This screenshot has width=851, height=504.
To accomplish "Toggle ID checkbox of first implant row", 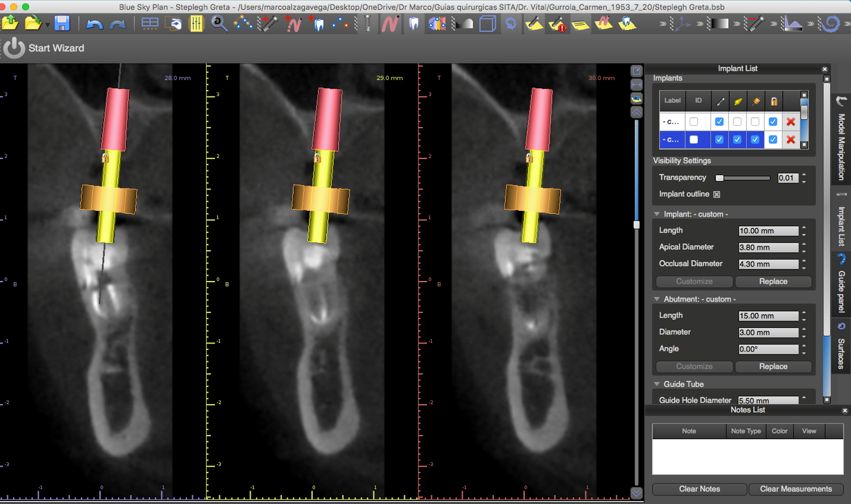I will [x=694, y=122].
